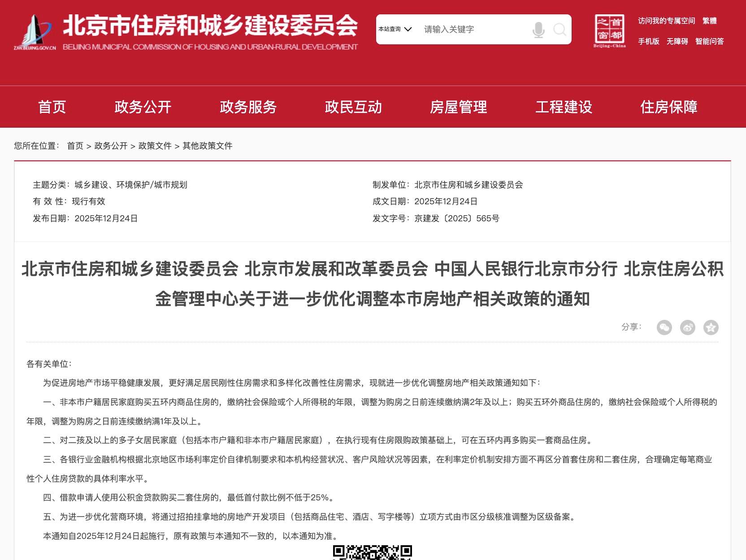The width and height of the screenshot is (746, 560).
Task: Select 房屋管理 in the navigation bar
Action: 458,107
